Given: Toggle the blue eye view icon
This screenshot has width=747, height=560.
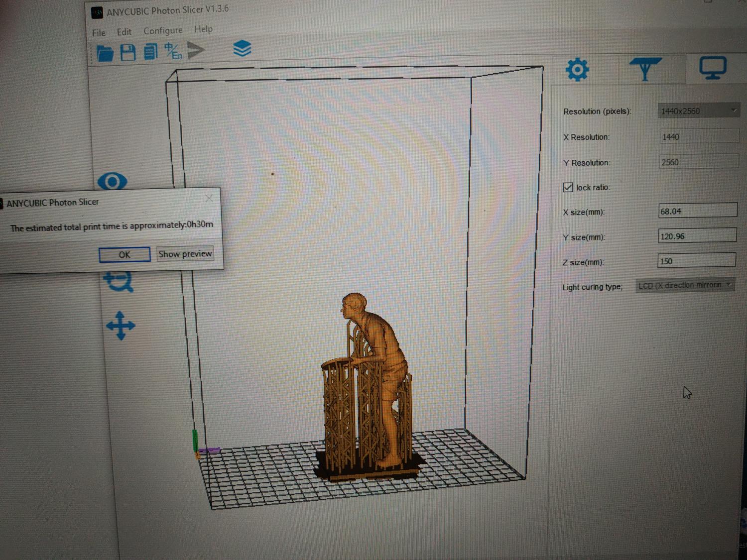Looking at the screenshot, I should point(113,181).
